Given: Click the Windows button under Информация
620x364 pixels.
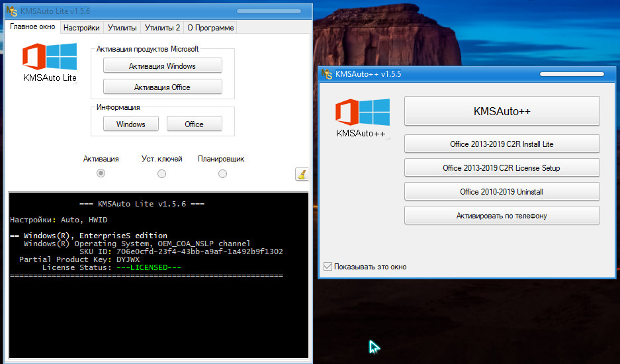Looking at the screenshot, I should pos(130,124).
